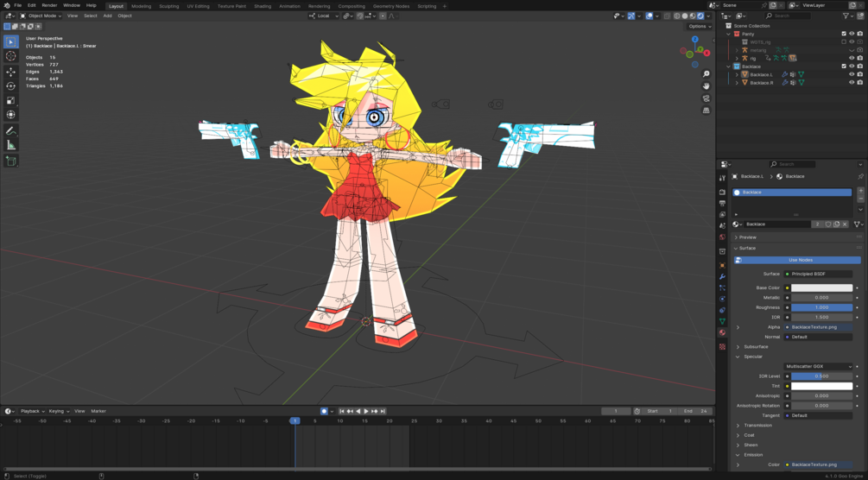868x480 pixels.
Task: Select the Measure tool
Action: [x=10, y=145]
